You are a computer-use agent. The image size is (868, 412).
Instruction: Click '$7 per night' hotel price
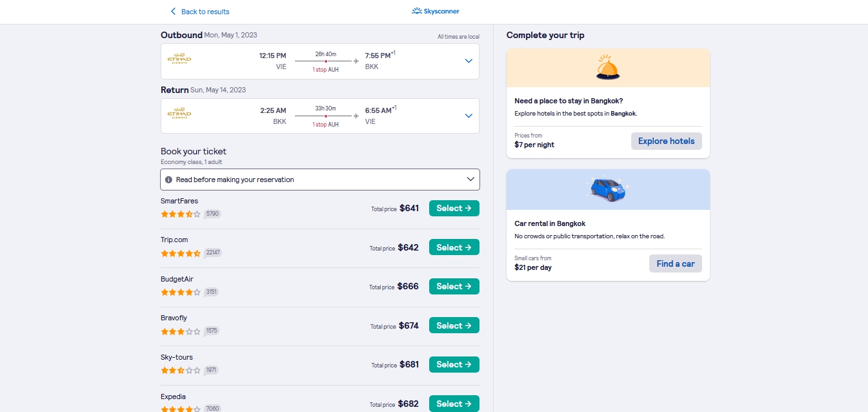pyautogui.click(x=534, y=145)
